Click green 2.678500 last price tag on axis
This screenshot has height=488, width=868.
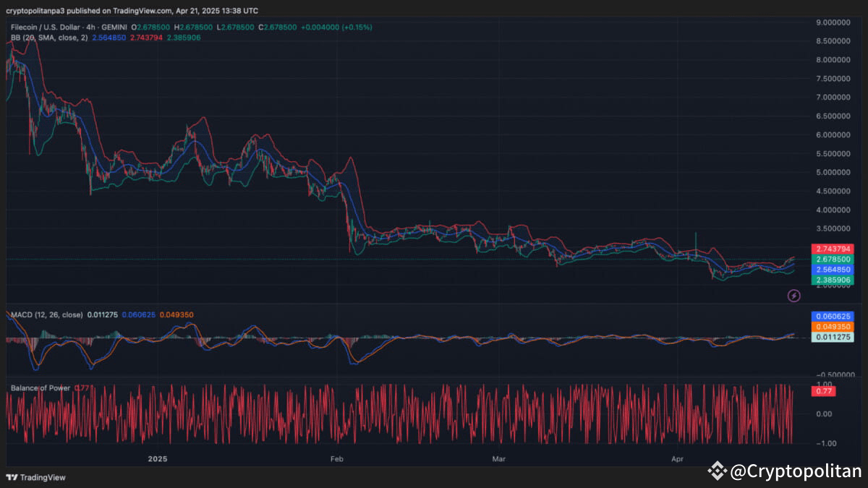pyautogui.click(x=833, y=259)
